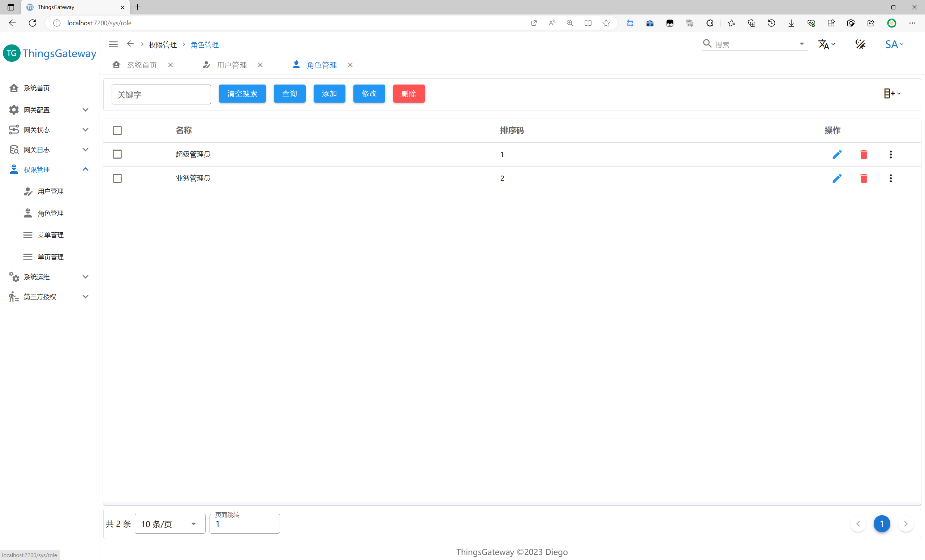Open the 10 条/页 page size dropdown
The height and width of the screenshot is (560, 925).
pos(170,524)
